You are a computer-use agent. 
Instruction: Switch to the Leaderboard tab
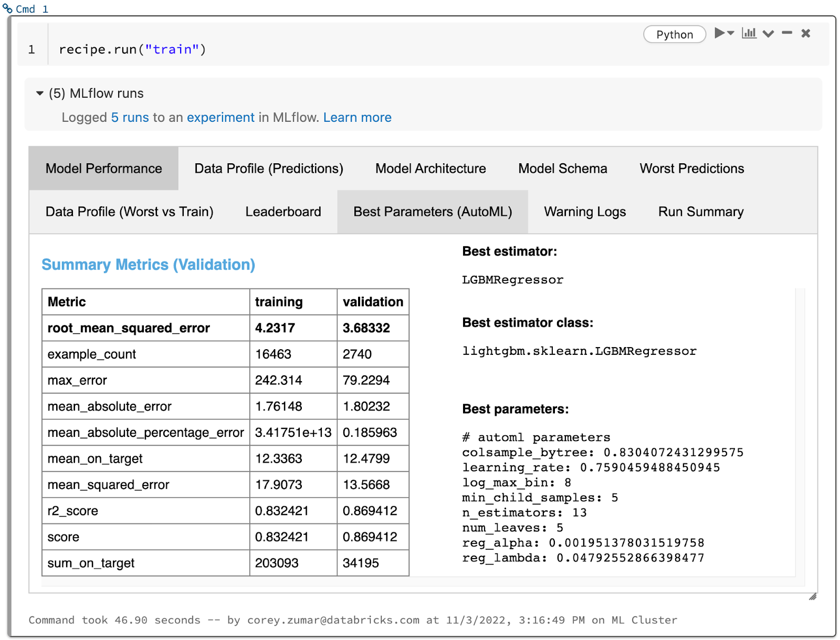pos(283,212)
